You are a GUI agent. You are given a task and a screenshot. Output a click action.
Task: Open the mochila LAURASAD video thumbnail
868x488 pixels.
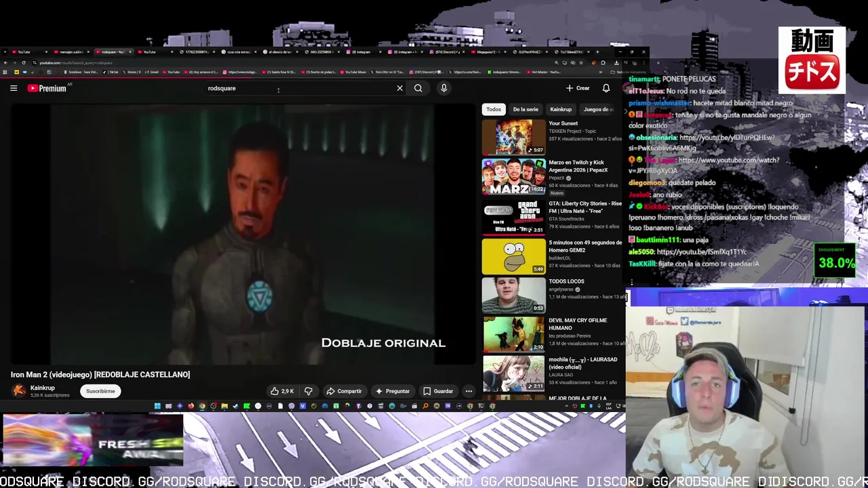tap(513, 373)
